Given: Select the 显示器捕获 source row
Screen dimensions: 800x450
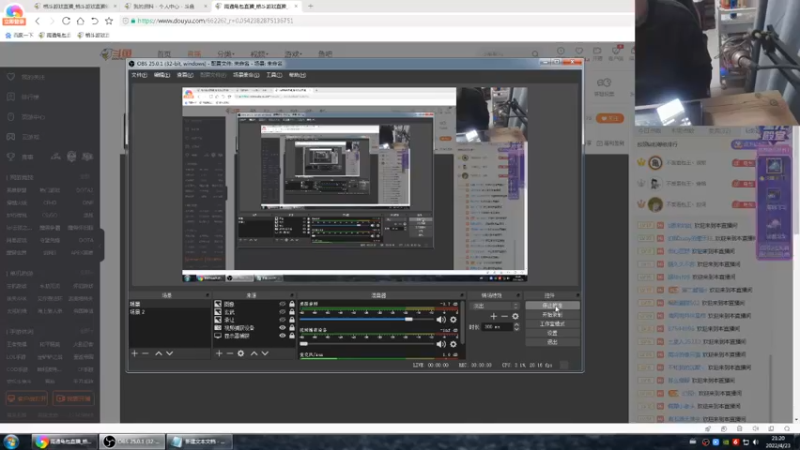Looking at the screenshot, I should click(254, 336).
